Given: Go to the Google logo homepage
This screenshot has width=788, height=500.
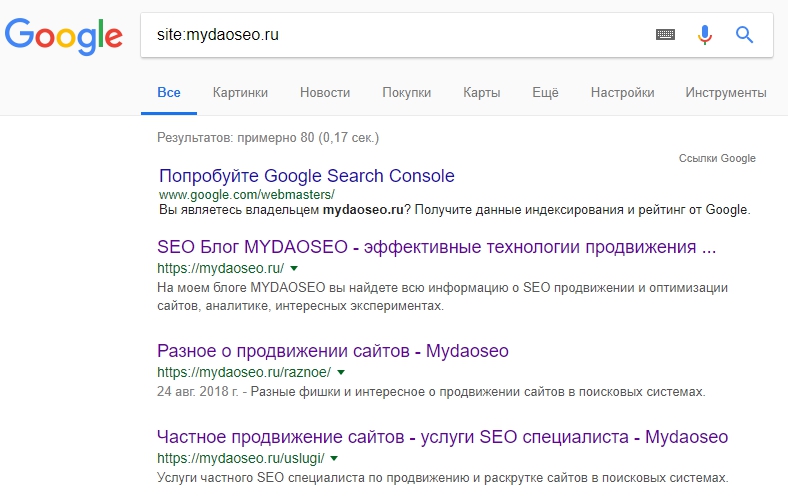Looking at the screenshot, I should (x=63, y=36).
